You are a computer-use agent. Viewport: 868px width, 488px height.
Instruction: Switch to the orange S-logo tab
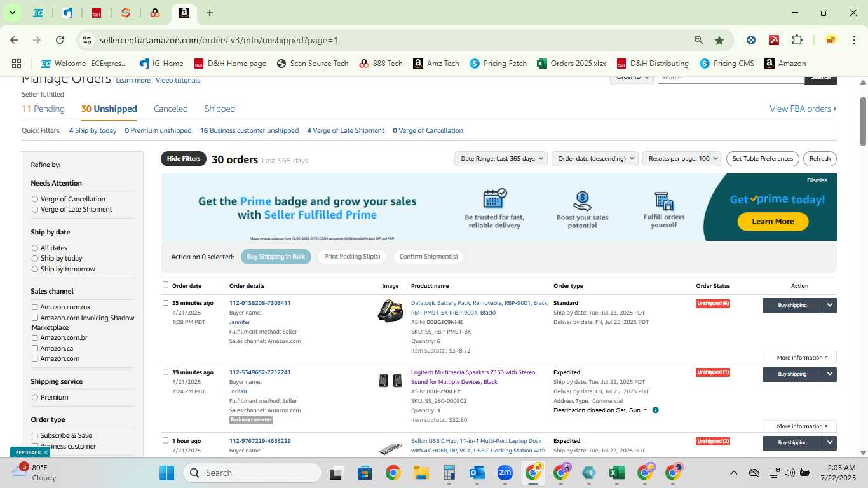point(126,13)
